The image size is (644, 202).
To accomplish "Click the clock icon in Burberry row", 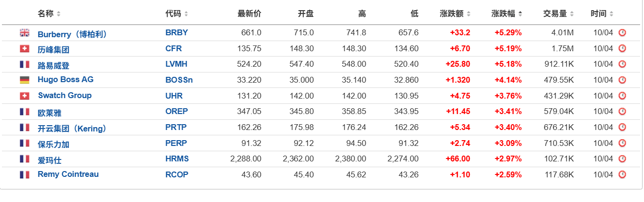I will (x=622, y=33).
